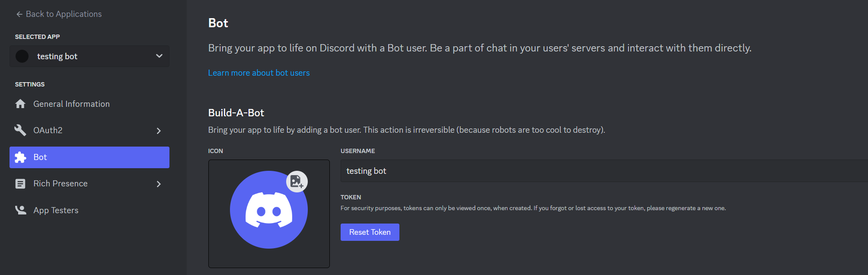Open General Information settings
The height and width of the screenshot is (275, 868).
[89, 104]
